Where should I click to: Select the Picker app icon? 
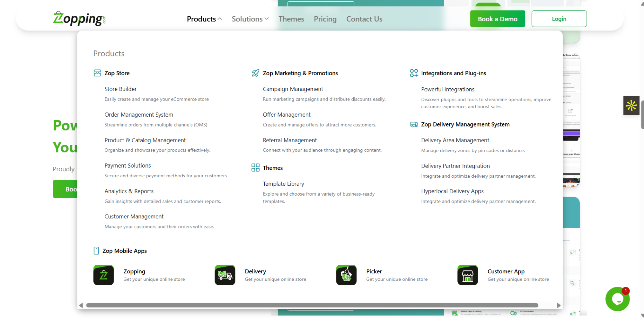[346, 275]
